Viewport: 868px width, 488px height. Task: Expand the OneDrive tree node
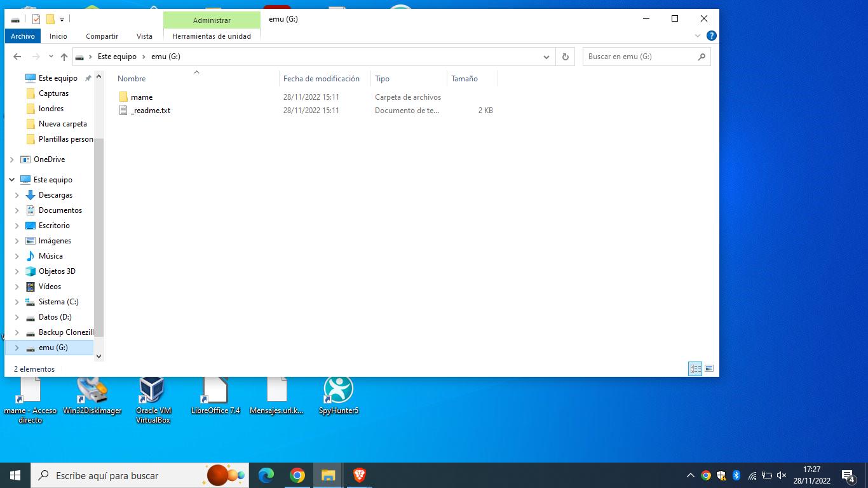click(11, 159)
